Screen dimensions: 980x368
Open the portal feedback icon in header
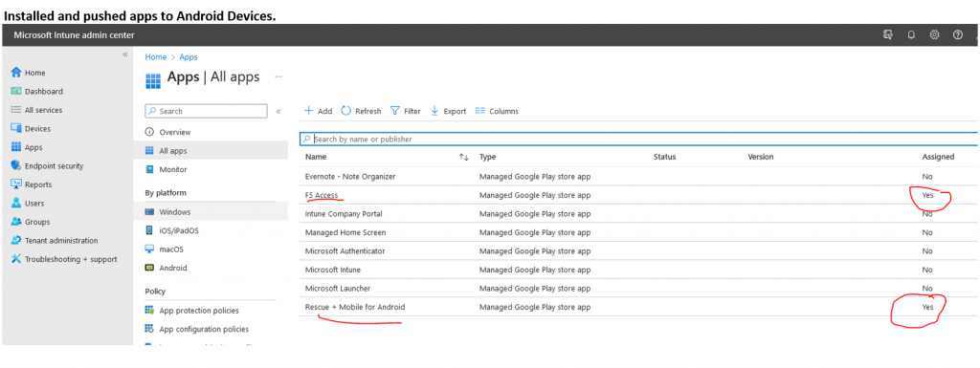[x=887, y=35]
